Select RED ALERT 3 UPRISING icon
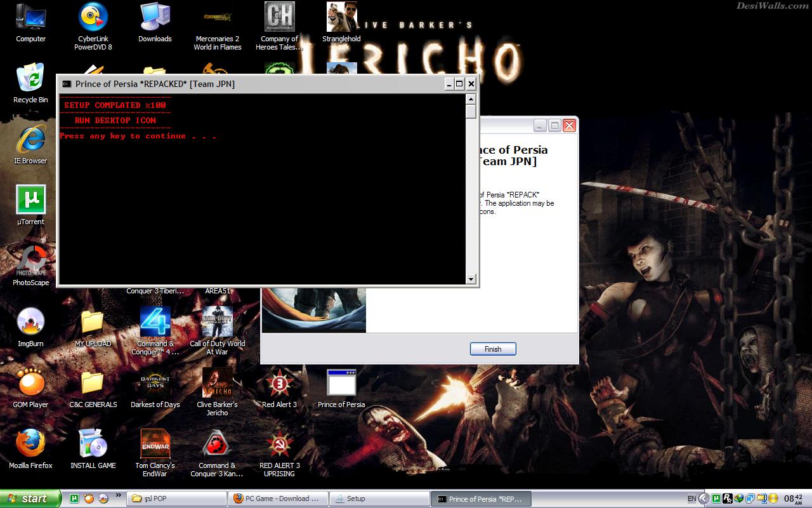The image size is (812, 508). (279, 453)
